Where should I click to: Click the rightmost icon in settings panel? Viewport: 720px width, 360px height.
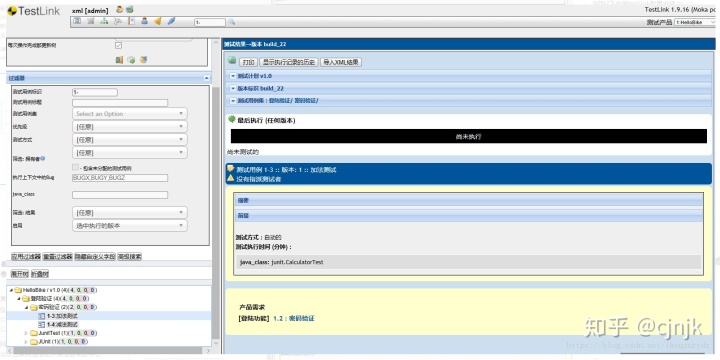click(x=143, y=60)
